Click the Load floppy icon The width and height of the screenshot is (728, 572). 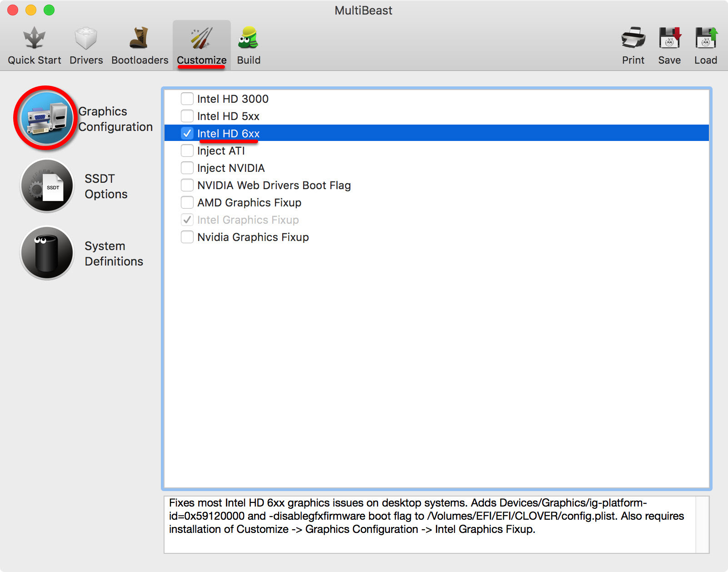[x=706, y=38]
